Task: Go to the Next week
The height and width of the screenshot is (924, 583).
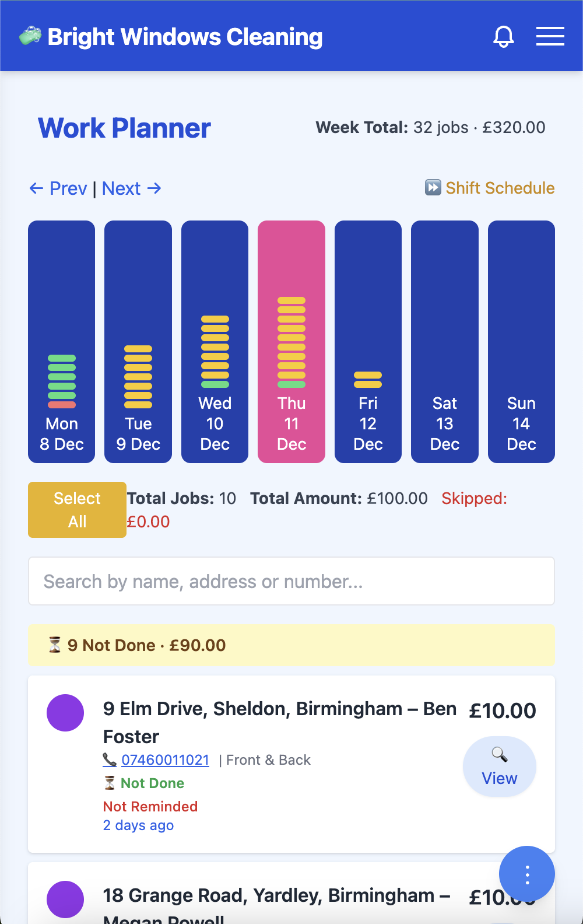Action: coord(132,188)
